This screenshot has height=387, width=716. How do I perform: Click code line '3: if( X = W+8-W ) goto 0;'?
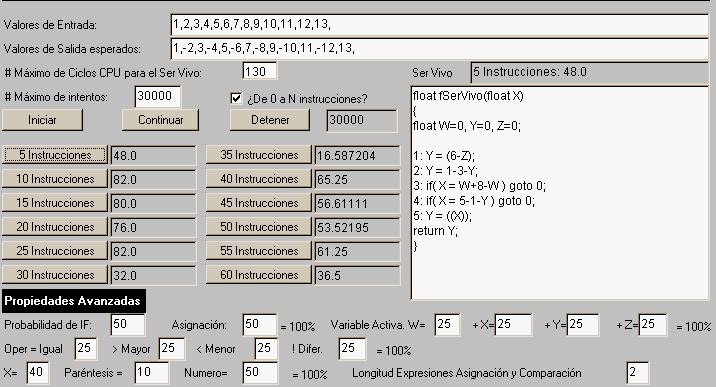click(x=479, y=186)
